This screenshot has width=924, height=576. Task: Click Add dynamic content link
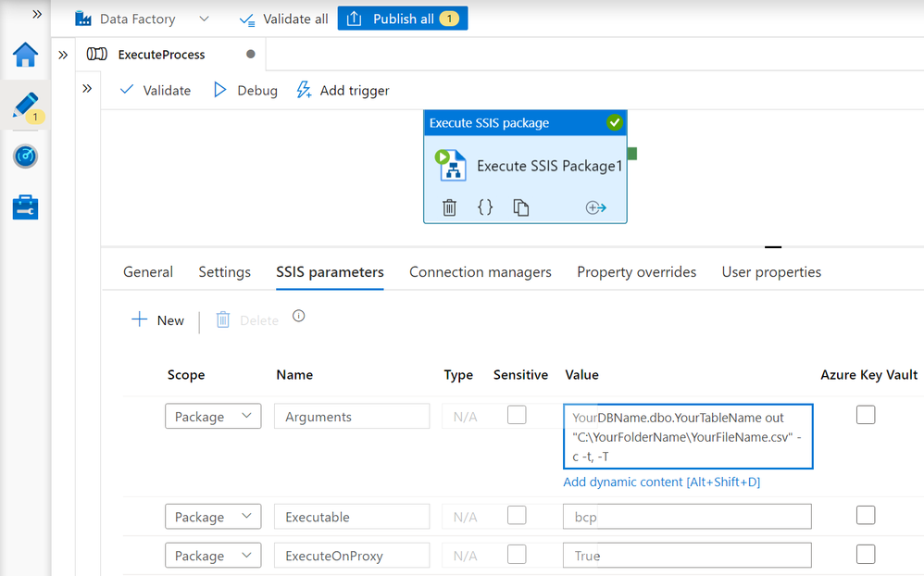(x=661, y=482)
